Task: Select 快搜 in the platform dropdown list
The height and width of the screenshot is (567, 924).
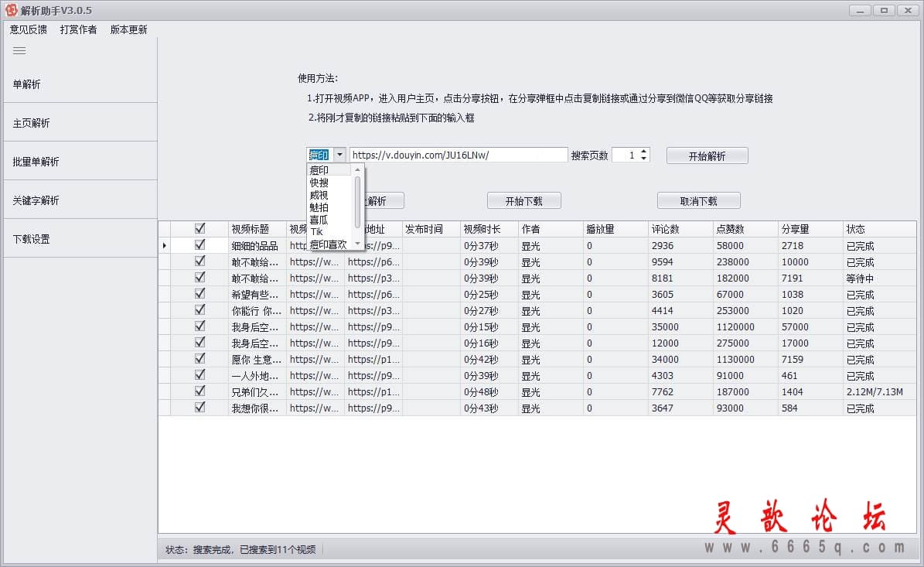Action: pyautogui.click(x=329, y=183)
